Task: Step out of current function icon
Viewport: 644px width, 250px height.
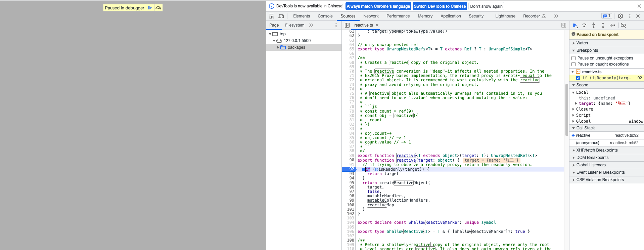Action: coord(603,25)
